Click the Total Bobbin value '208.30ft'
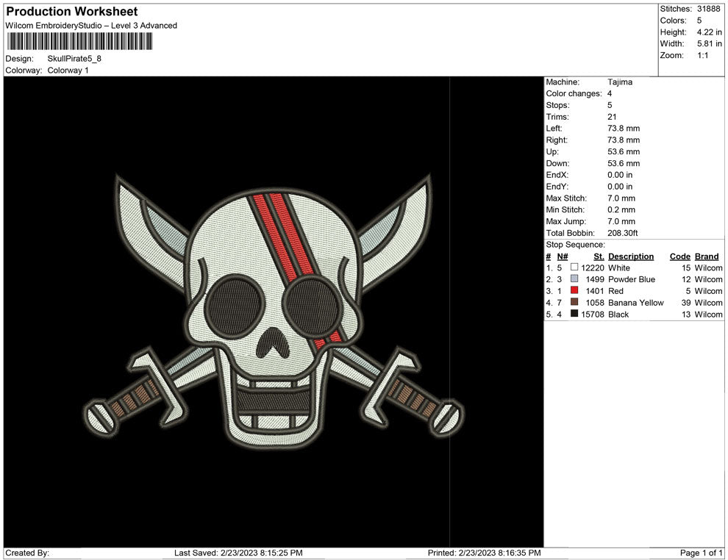Image resolution: width=728 pixels, height=560 pixels. pyautogui.click(x=623, y=233)
